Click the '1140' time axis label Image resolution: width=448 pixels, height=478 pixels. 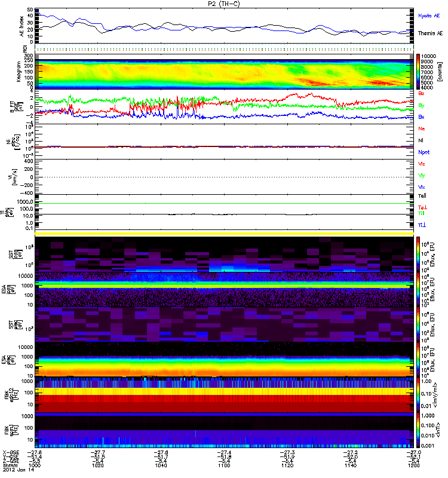click(351, 465)
